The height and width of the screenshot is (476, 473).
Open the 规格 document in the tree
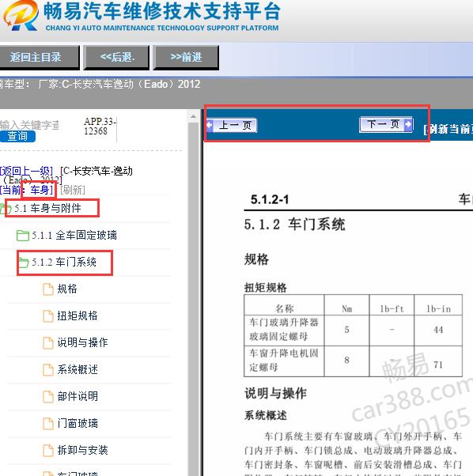[67, 289]
